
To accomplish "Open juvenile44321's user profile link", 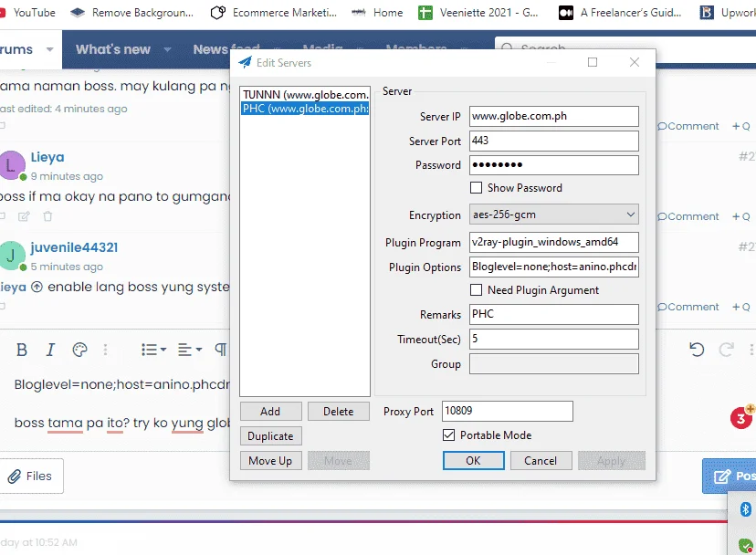I will point(74,247).
